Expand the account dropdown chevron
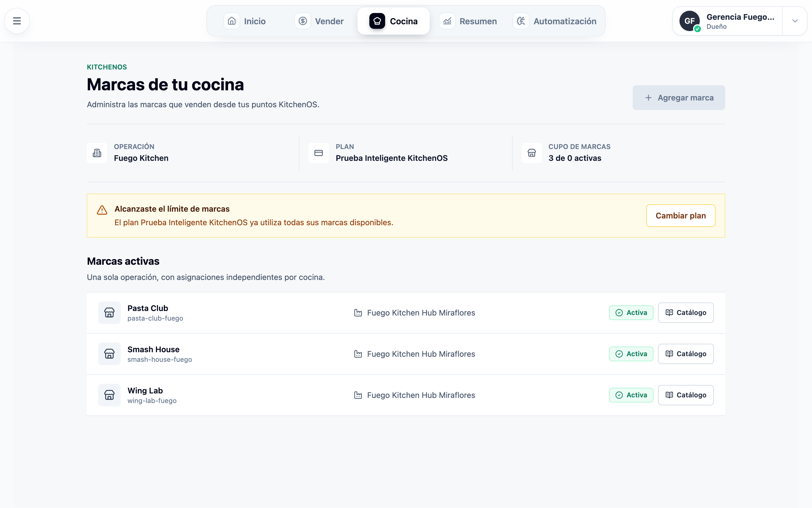The height and width of the screenshot is (508, 812). pyautogui.click(x=795, y=21)
